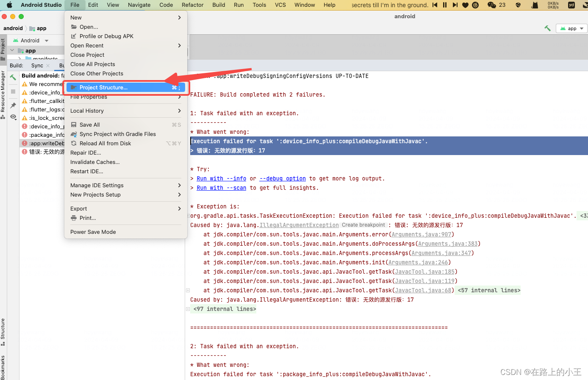Click the Run with --info link

[221, 178]
